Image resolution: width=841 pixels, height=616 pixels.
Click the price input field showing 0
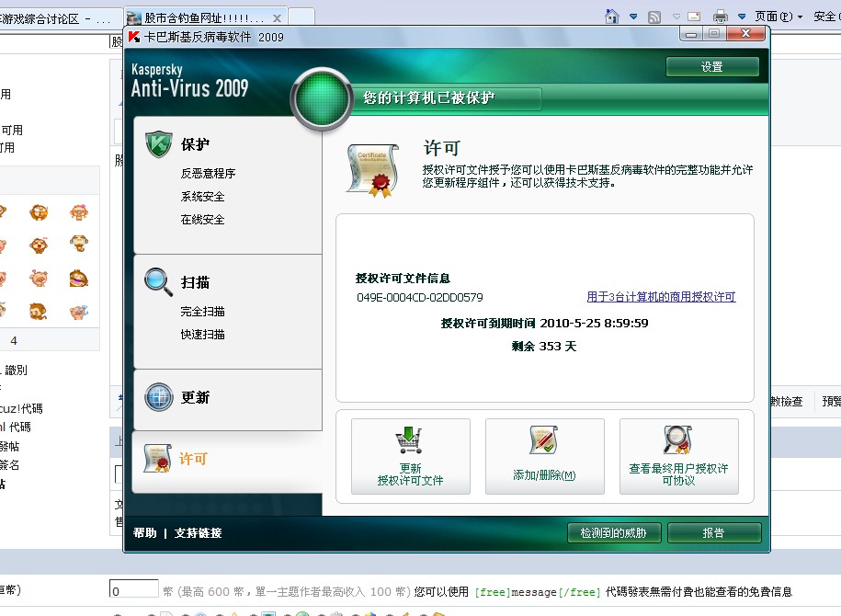click(133, 590)
